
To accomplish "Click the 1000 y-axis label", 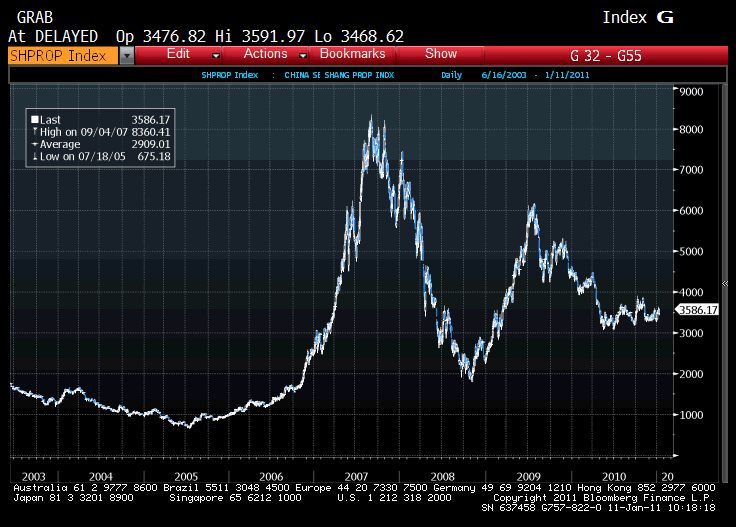I will 691,415.
